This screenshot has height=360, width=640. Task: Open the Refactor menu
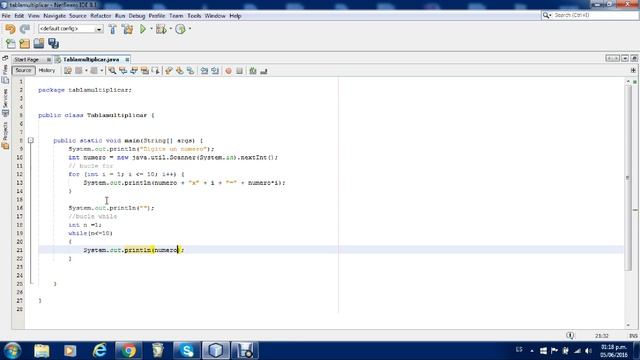101,16
